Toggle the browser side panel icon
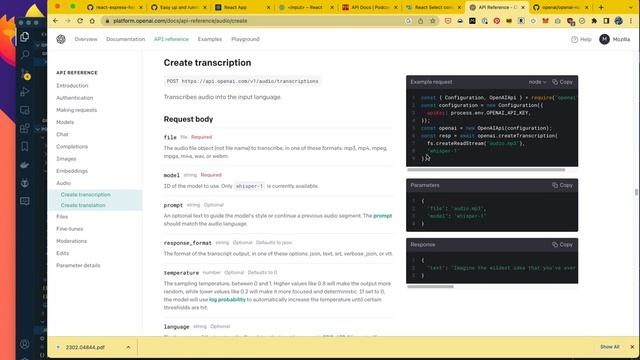The width and height of the screenshot is (640, 360). (x=607, y=21)
